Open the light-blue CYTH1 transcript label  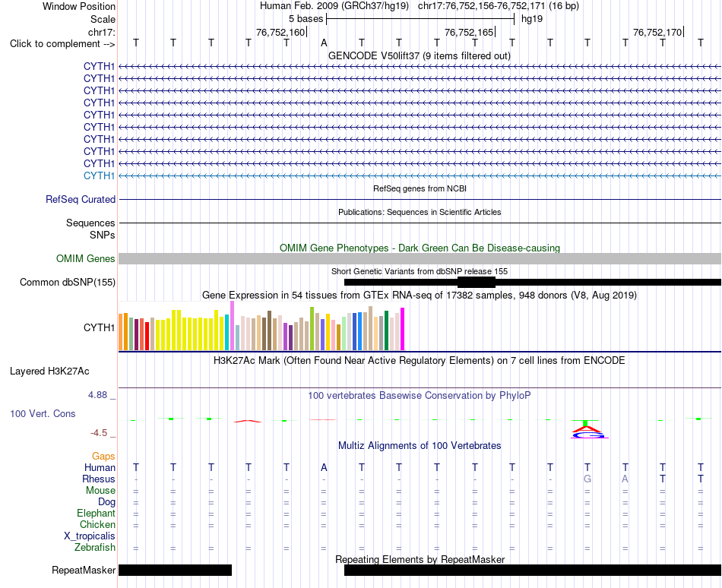click(x=99, y=175)
